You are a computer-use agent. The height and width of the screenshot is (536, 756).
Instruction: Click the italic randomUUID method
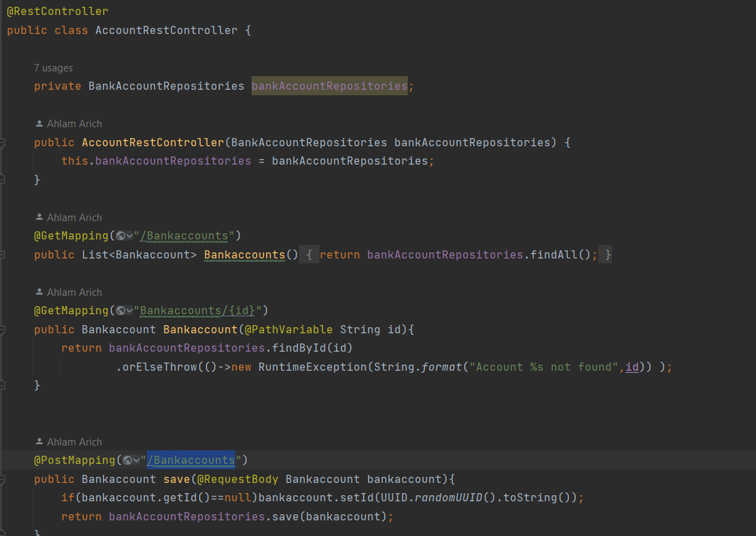(x=449, y=498)
